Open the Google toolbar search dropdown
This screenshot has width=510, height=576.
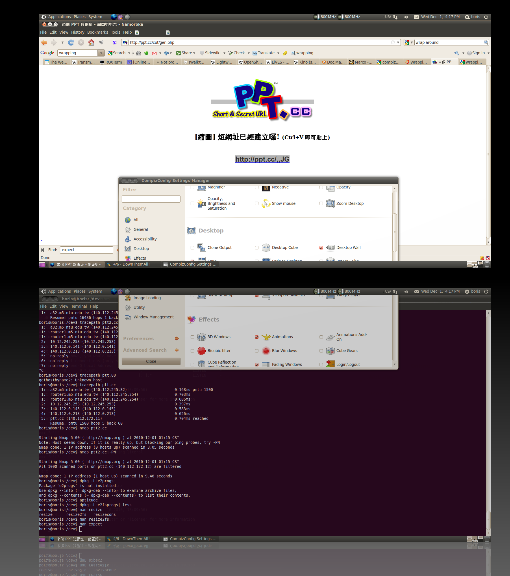[x=101, y=53]
